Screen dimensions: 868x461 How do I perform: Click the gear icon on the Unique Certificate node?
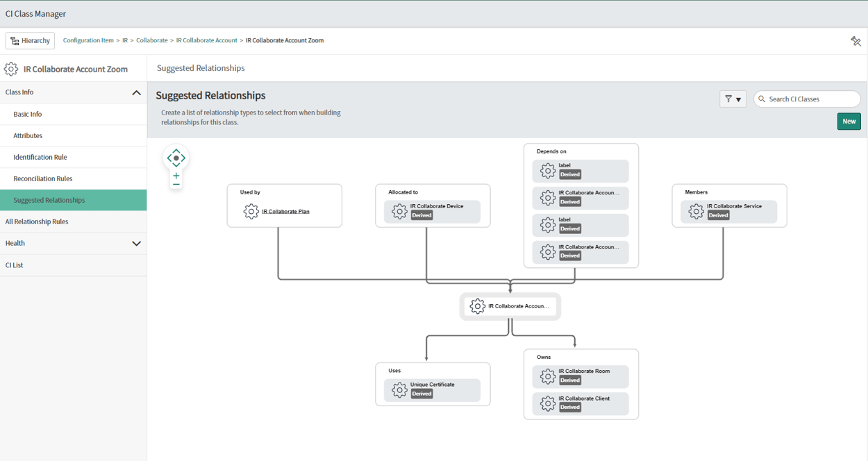399,389
